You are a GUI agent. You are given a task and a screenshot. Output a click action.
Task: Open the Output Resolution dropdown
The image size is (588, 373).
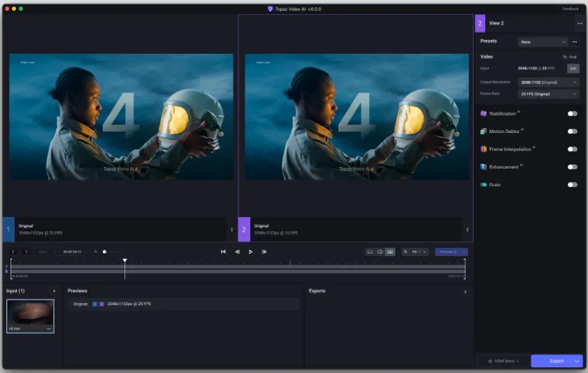click(x=548, y=82)
